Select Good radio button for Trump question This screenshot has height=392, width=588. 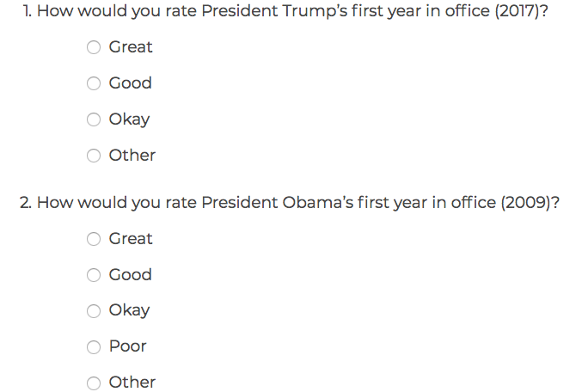[x=94, y=84]
